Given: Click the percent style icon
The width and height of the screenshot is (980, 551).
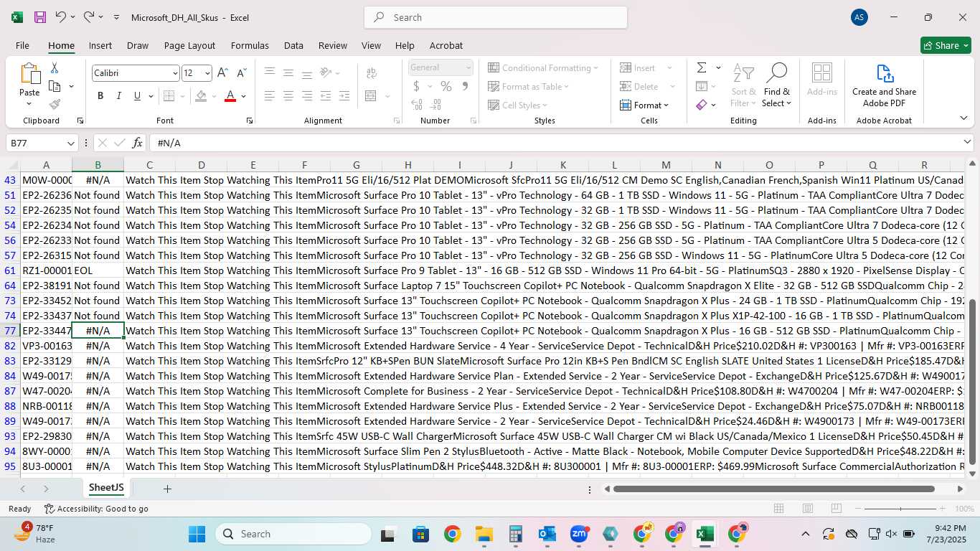Looking at the screenshot, I should click(x=446, y=87).
